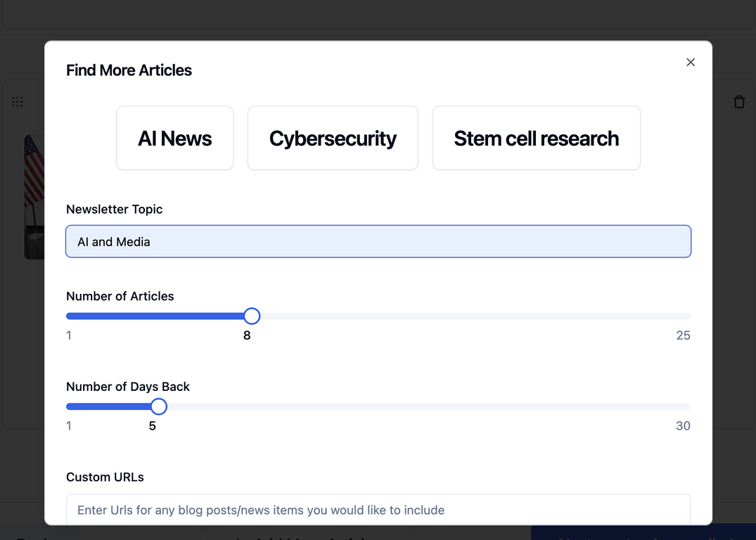This screenshot has width=756, height=540.
Task: Click the Number of Days Back slider handle
Action: tap(158, 406)
